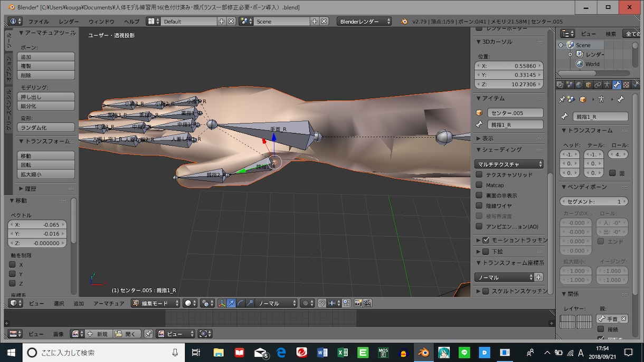Screen dimensions: 644x362
Task: Open the Scene properties tab
Action: pos(569,85)
